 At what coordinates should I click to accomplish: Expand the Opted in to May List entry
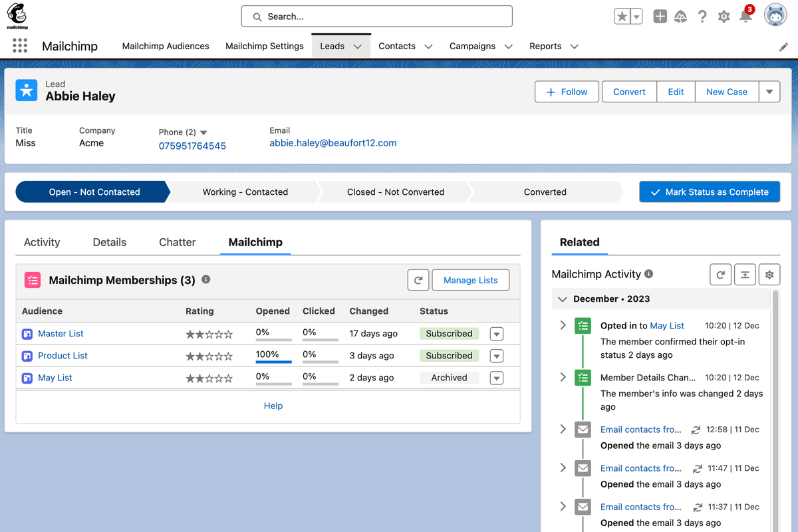(563, 325)
